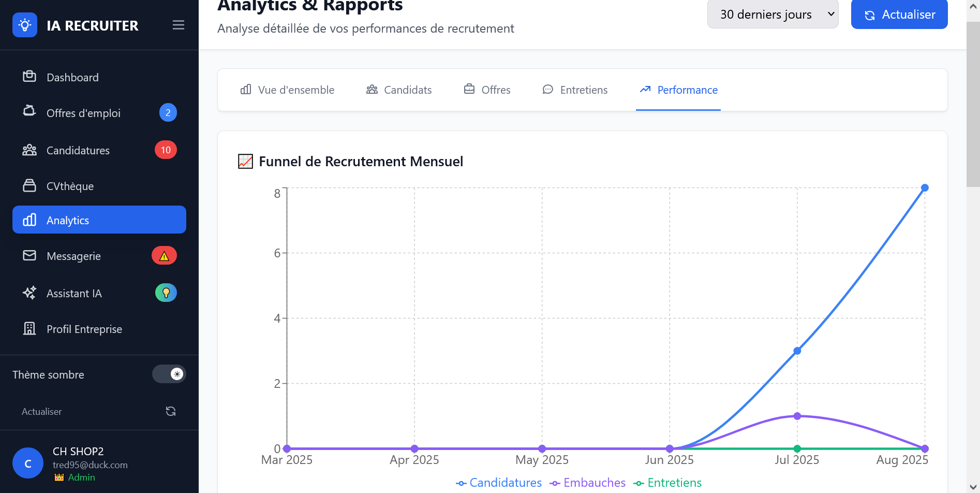Click the Admin role label
Screen dimensions: 980x493
(x=81, y=477)
